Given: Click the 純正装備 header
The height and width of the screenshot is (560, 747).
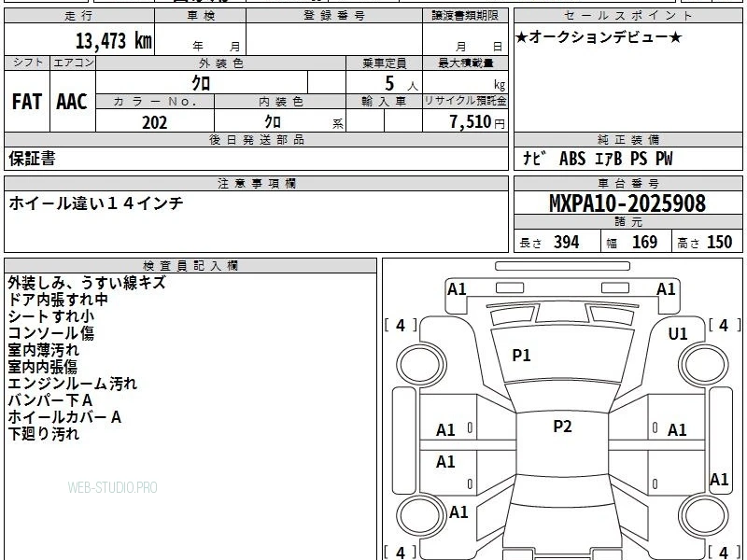Looking at the screenshot, I should pos(627,139).
